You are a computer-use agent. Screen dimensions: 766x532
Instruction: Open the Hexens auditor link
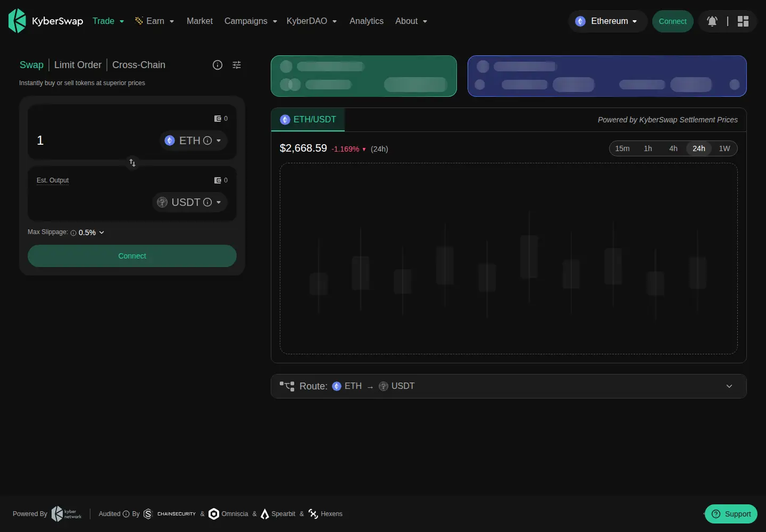(x=326, y=514)
